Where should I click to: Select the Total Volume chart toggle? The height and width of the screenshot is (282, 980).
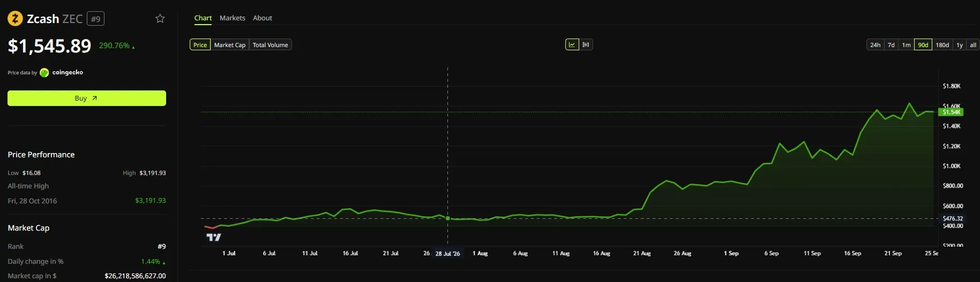pos(270,45)
